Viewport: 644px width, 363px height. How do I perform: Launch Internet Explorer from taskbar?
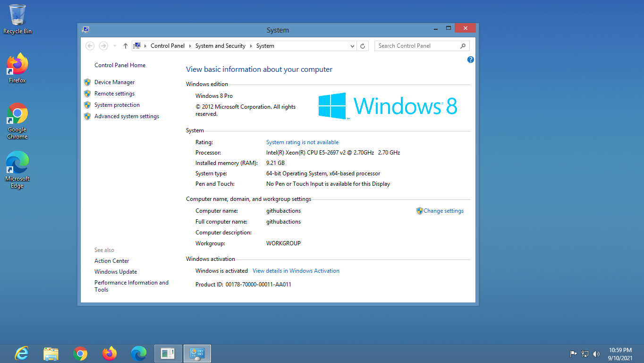tap(22, 354)
